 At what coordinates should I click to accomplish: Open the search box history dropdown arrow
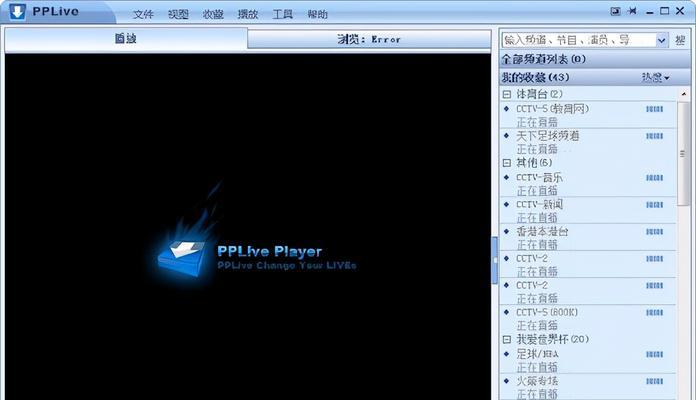661,40
